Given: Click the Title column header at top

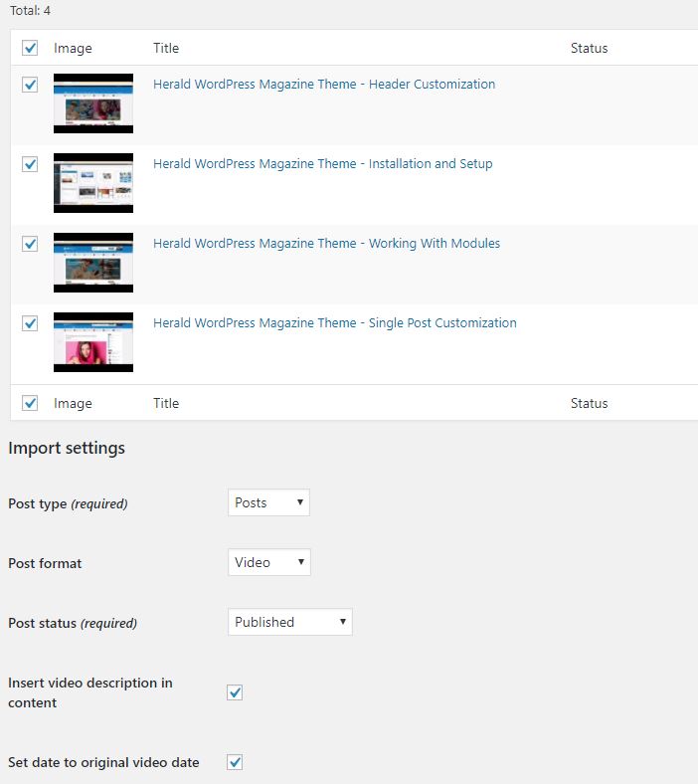Looking at the screenshot, I should coord(166,48).
